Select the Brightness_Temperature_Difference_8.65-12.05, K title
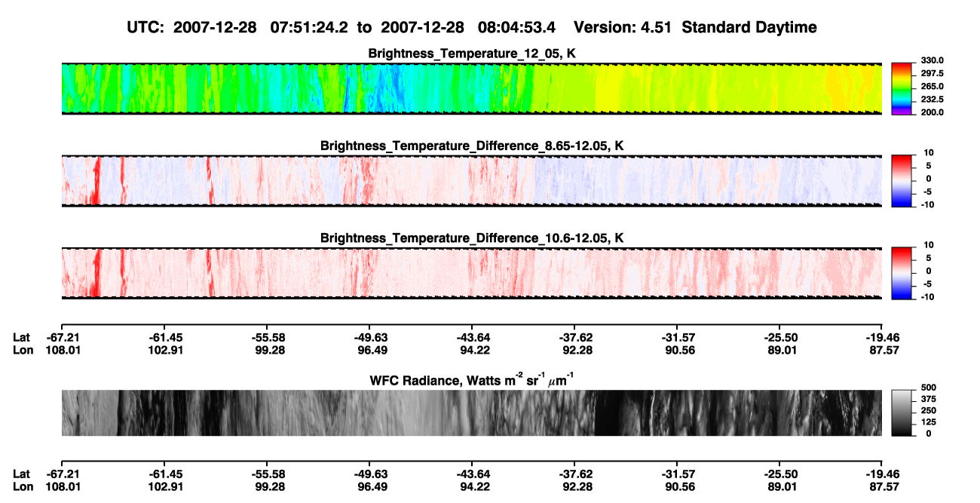980x503 pixels. tap(472, 146)
